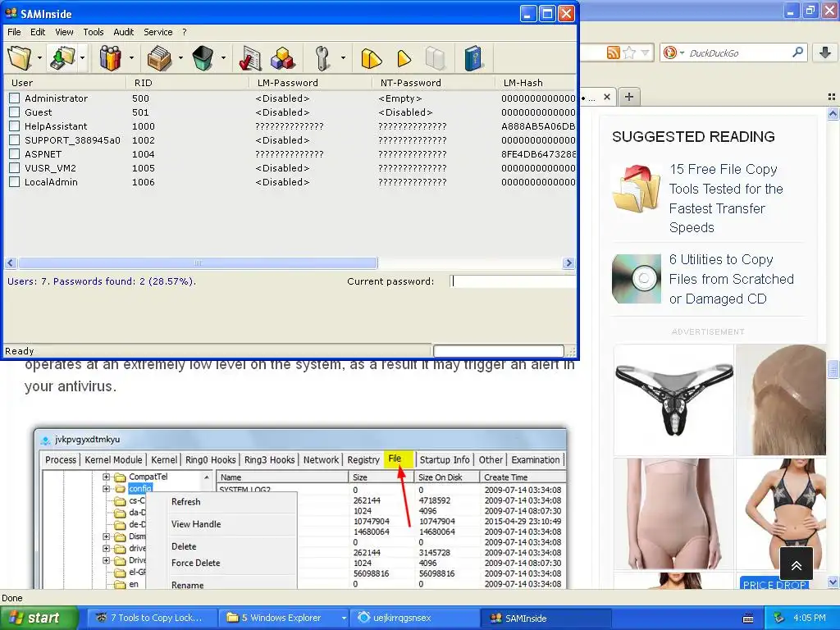
Task: Toggle the Guest user checkbox
Action: 15,112
